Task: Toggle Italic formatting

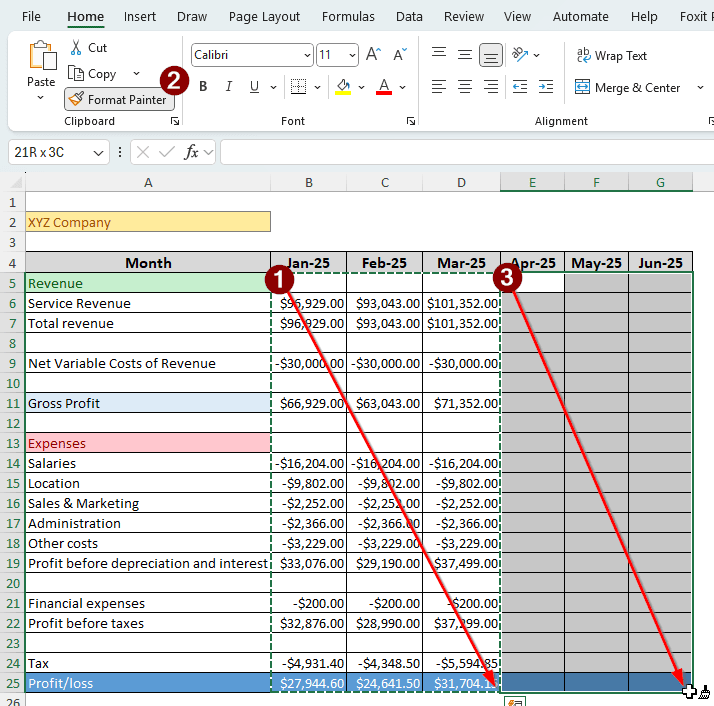Action: [229, 87]
